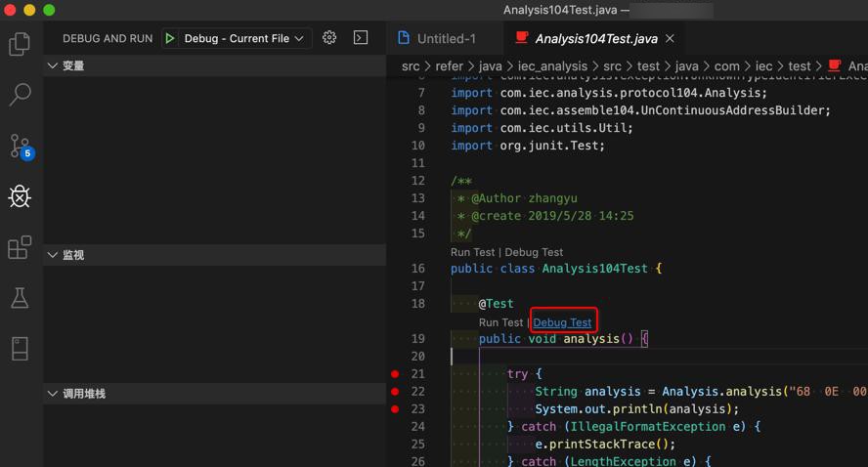
Task: Click line number 16 in gutter
Action: click(x=418, y=269)
